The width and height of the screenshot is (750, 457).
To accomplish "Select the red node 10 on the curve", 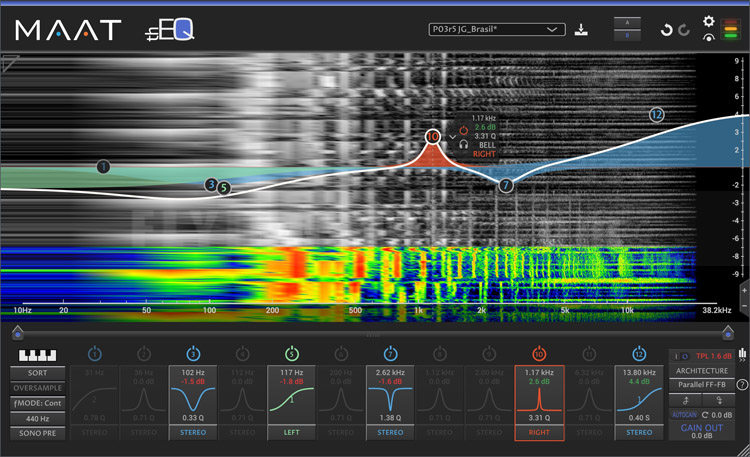I will [x=433, y=137].
